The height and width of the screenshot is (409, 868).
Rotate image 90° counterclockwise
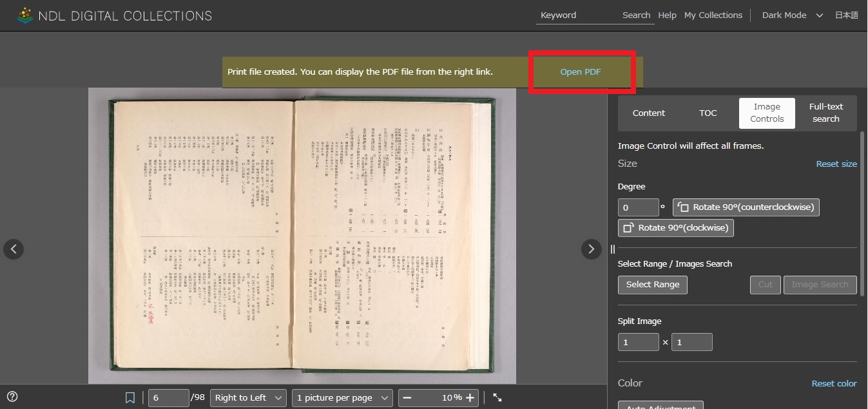click(746, 207)
